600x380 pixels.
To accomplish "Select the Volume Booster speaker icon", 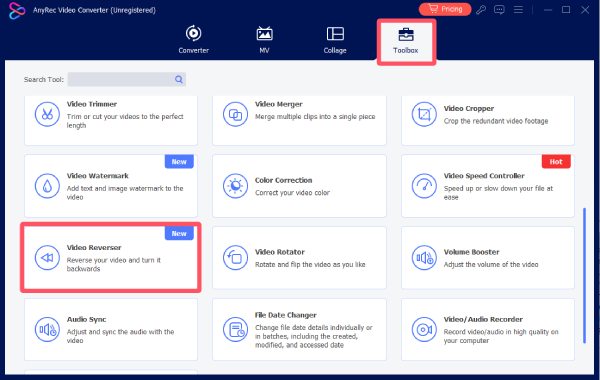I will (424, 258).
